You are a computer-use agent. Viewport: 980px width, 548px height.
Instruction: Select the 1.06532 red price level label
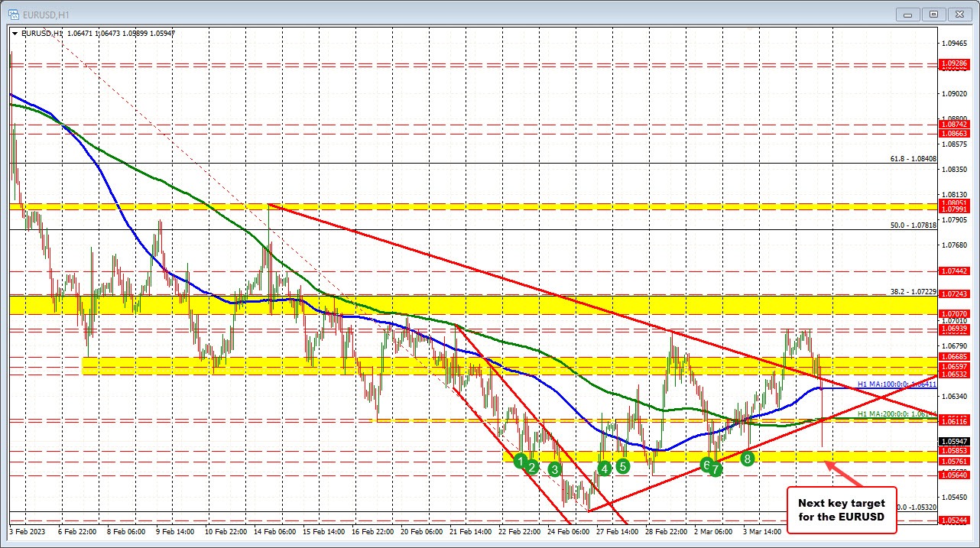(955, 375)
